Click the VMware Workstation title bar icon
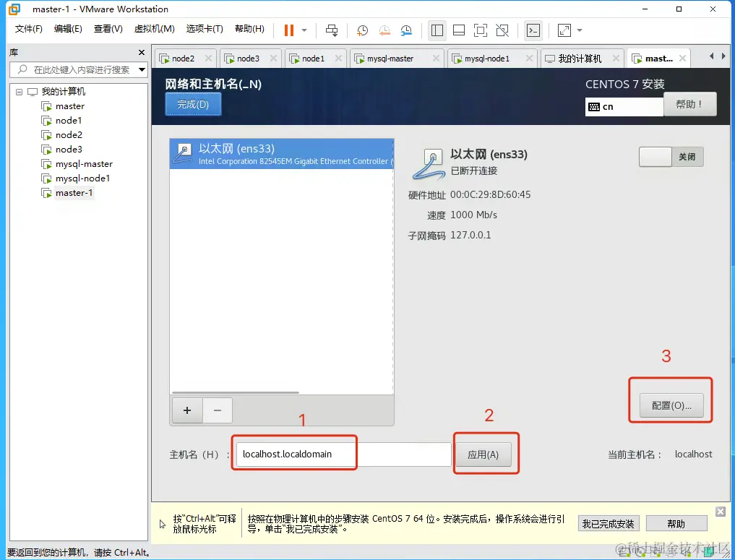This screenshot has width=735, height=560. tap(15, 9)
